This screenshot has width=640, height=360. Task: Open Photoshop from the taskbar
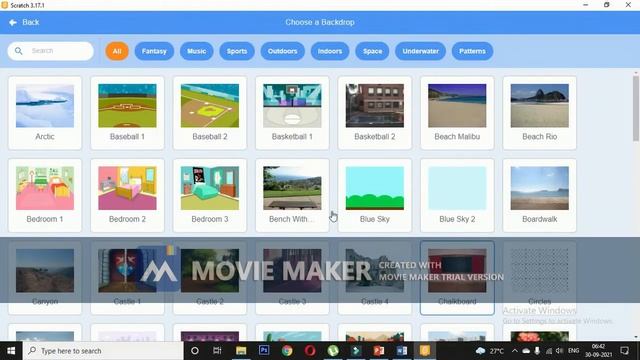pos(264,351)
